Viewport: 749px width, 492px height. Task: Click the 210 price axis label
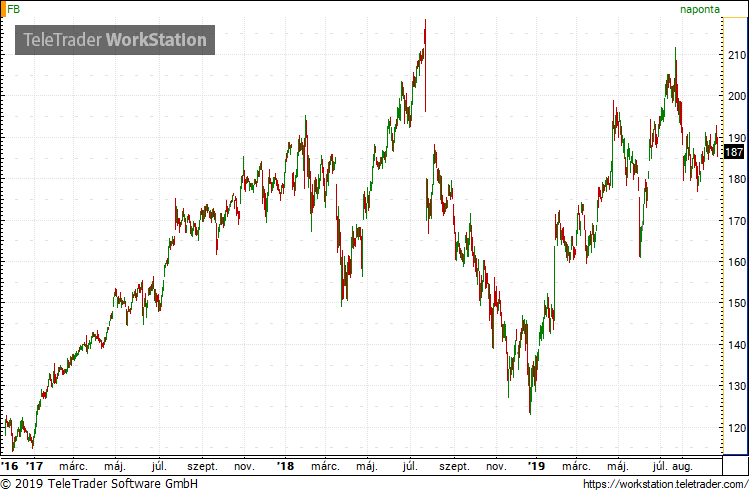[x=737, y=55]
